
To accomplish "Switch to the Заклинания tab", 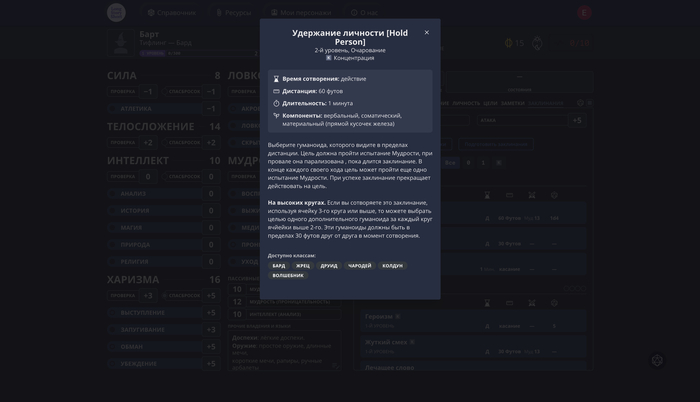I will click(x=546, y=103).
